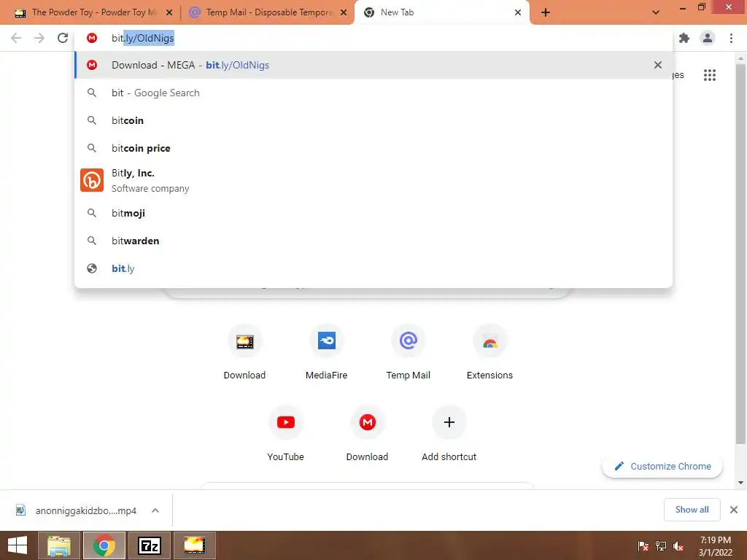Close the downloads bar

click(x=734, y=510)
